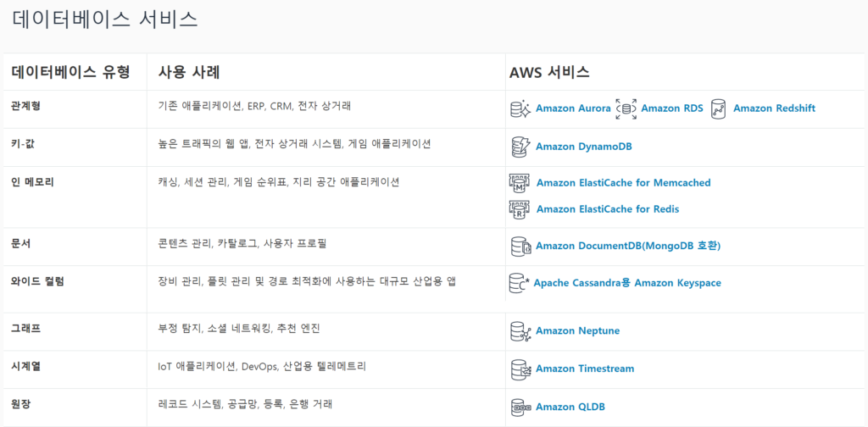The width and height of the screenshot is (868, 427).
Task: Open the Amazon Aurora link
Action: point(573,108)
